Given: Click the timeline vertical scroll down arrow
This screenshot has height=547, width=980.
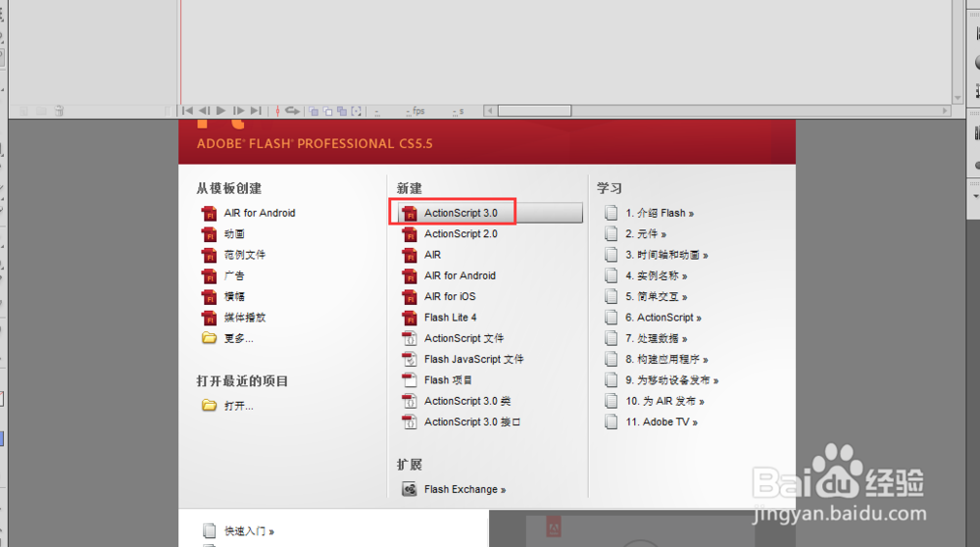Looking at the screenshot, I should coord(957,98).
